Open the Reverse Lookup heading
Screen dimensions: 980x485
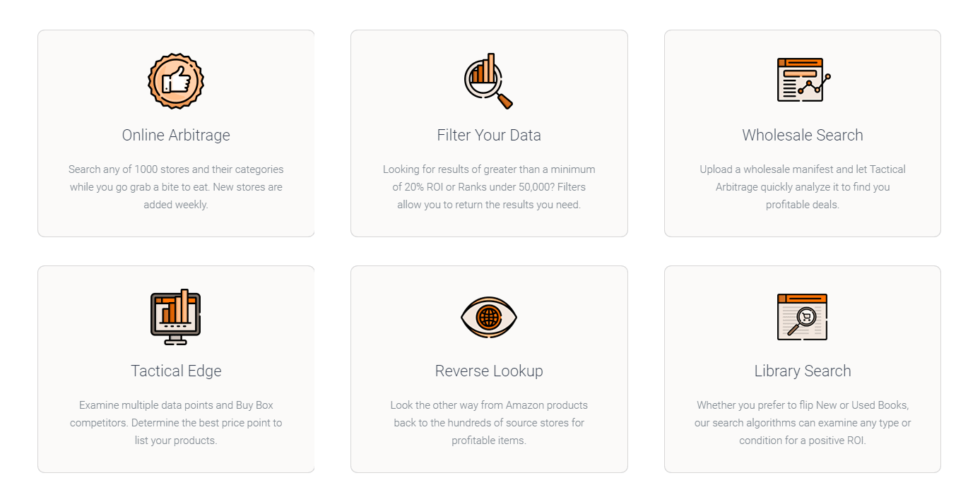coord(489,371)
